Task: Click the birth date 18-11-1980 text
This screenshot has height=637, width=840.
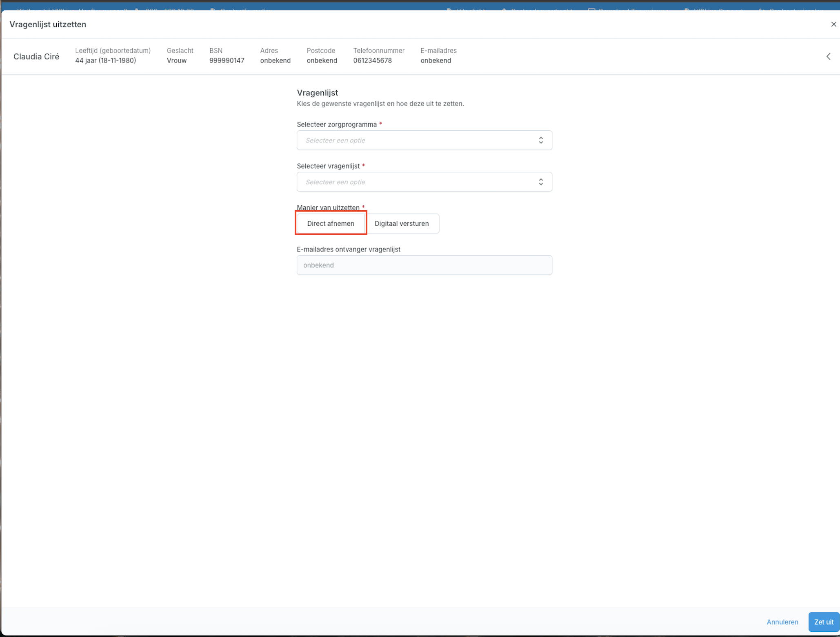Action: (x=117, y=61)
